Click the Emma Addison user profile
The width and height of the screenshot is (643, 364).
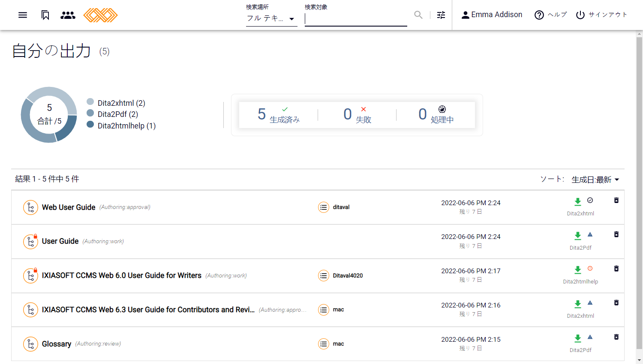(492, 15)
